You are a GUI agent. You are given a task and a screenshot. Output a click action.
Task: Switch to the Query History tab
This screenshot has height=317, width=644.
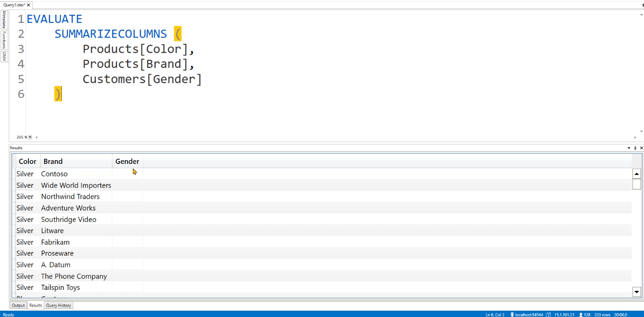click(58, 306)
